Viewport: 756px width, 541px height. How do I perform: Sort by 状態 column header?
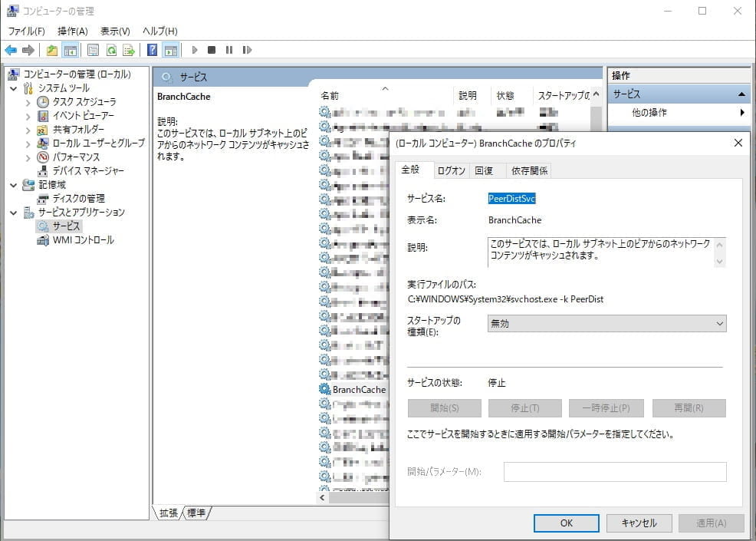click(511, 96)
